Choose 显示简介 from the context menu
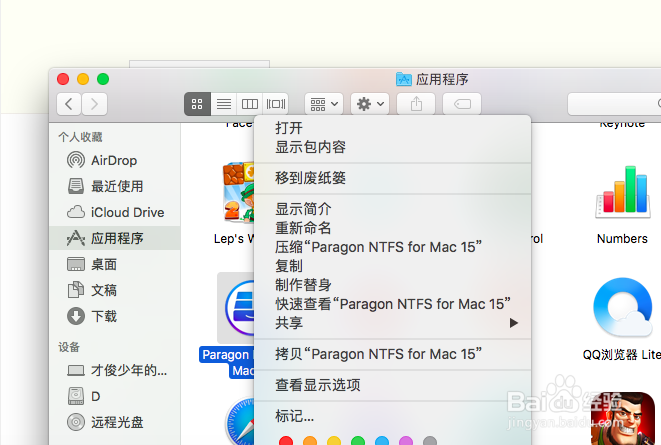 [392, 209]
